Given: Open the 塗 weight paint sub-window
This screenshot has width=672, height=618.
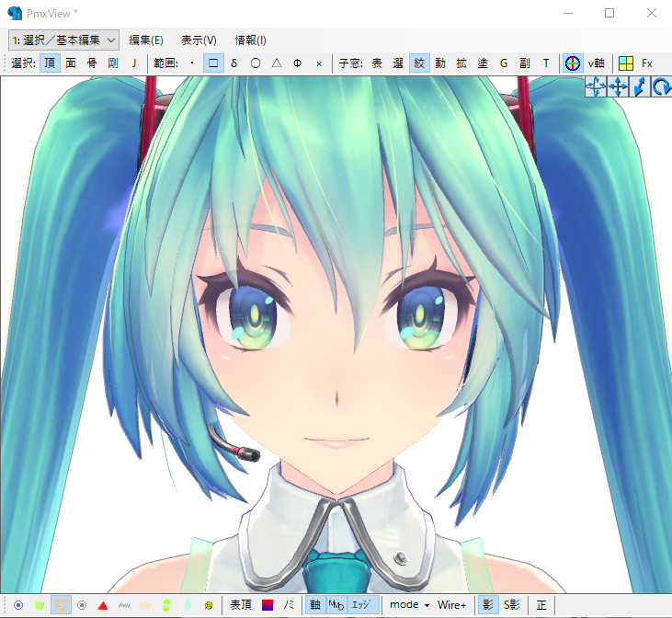Looking at the screenshot, I should 483,63.
